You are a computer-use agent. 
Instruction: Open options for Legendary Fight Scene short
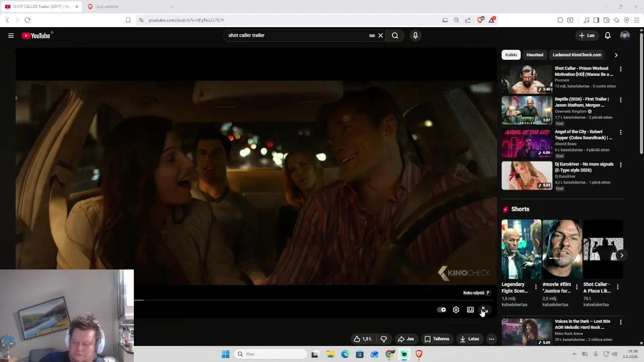(536, 287)
